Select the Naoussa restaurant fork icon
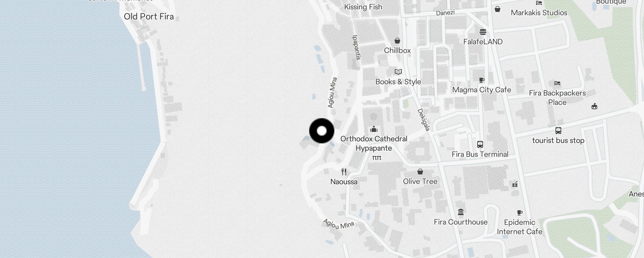The image size is (644, 258). 344,172
